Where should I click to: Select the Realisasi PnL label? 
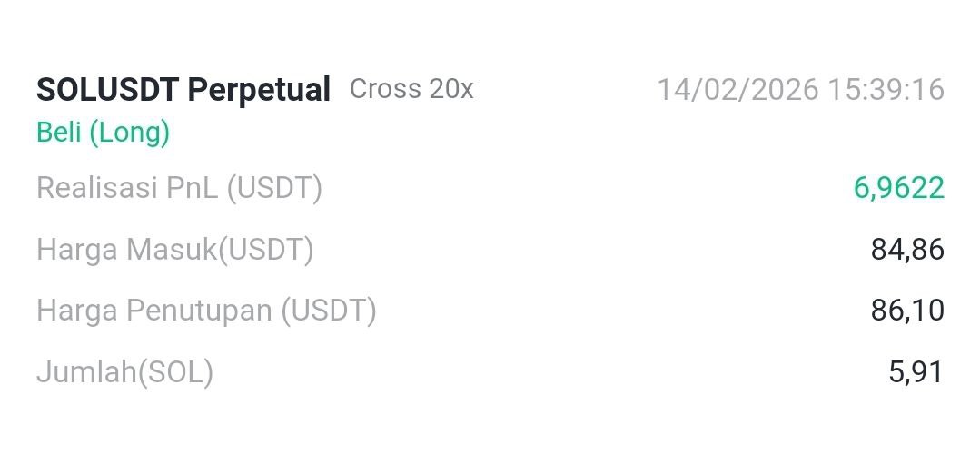pos(127,188)
